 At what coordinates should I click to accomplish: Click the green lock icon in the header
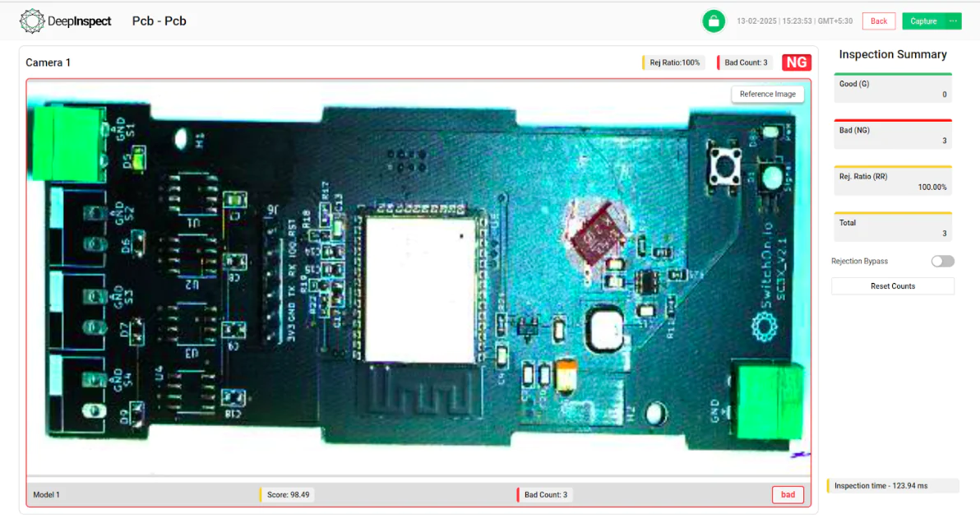pos(714,21)
